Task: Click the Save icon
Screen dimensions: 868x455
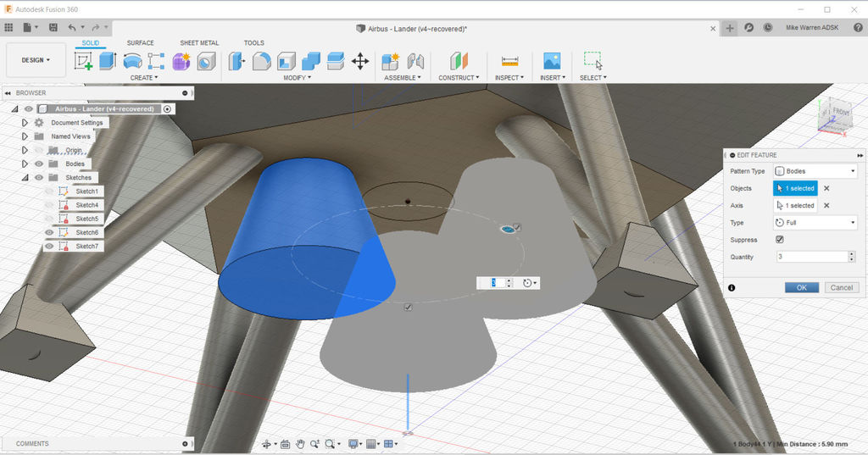Action: pyautogui.click(x=53, y=28)
